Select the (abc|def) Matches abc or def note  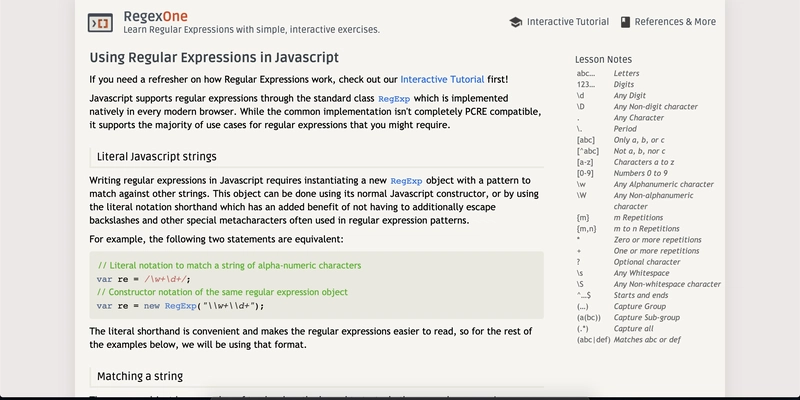click(x=629, y=339)
